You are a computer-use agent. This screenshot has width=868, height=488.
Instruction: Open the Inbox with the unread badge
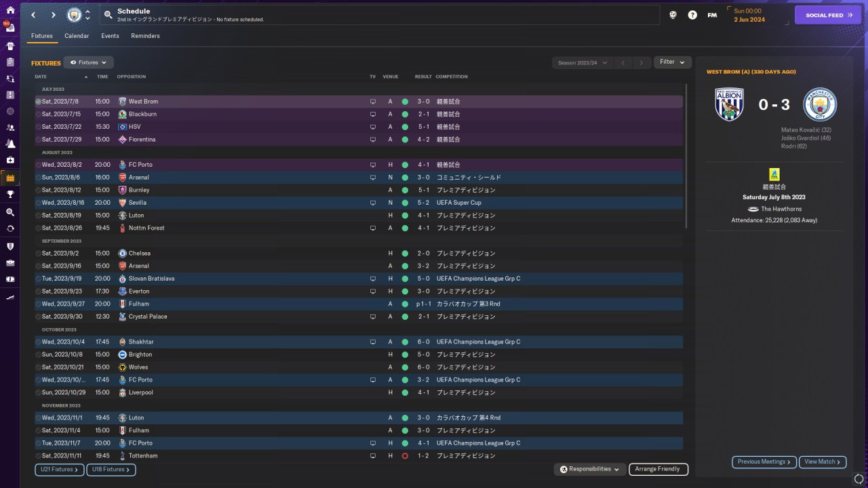9,28
